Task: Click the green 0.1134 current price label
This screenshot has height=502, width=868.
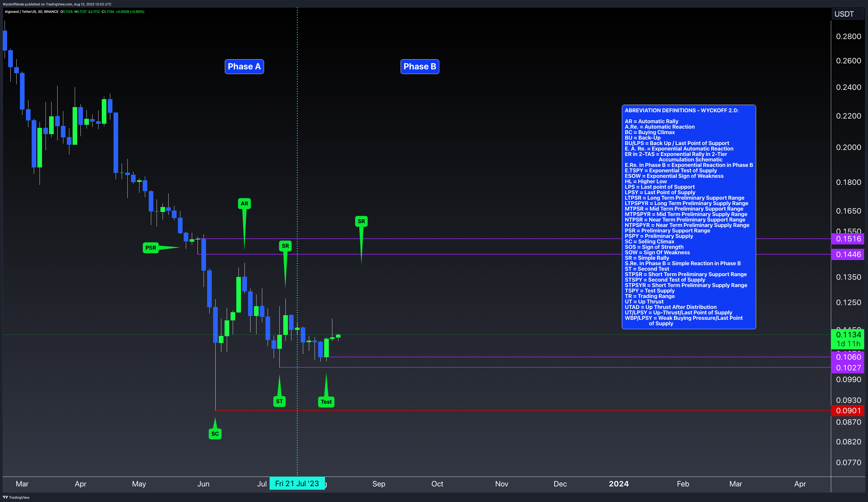Action: [848, 334]
